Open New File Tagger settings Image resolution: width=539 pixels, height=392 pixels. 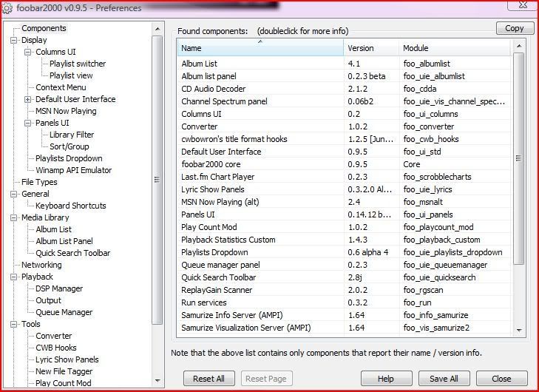click(x=64, y=371)
